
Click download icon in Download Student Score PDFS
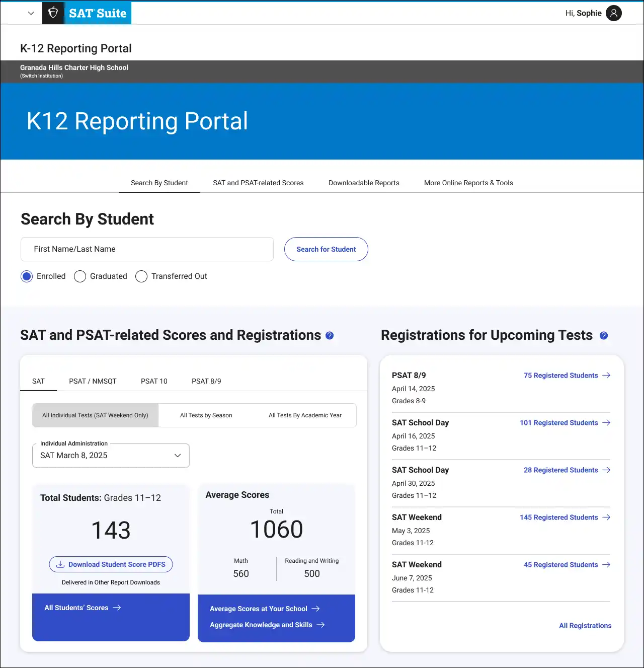[x=60, y=564]
